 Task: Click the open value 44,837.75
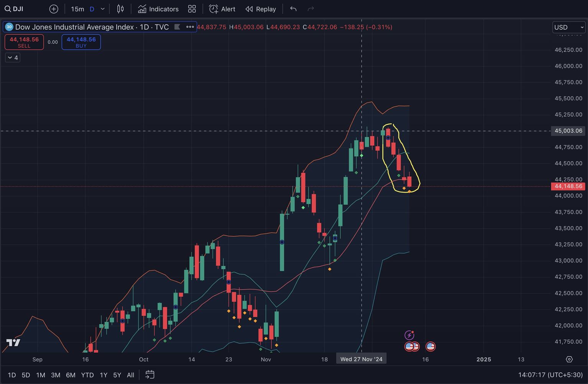coord(211,27)
